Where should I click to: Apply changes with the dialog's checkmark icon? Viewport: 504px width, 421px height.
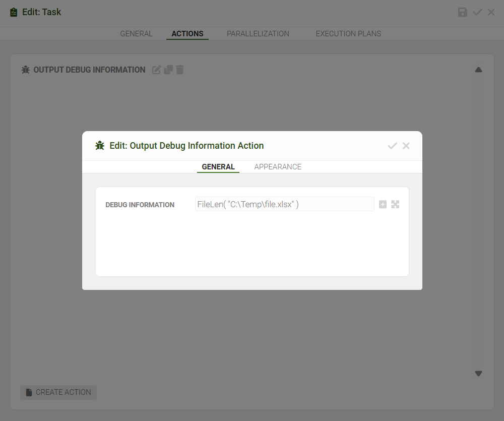[392, 146]
